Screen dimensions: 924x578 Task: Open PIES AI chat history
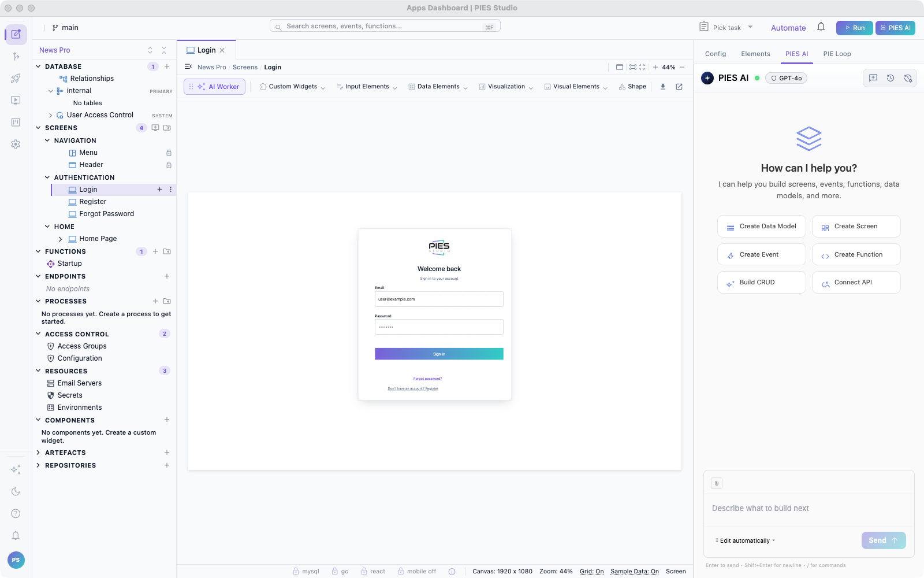891,78
